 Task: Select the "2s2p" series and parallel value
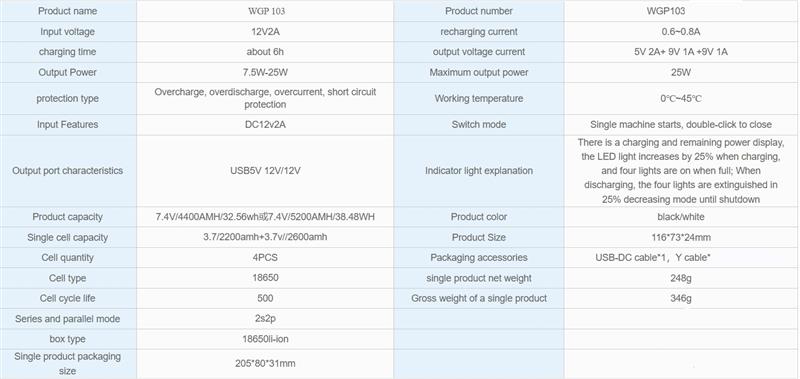coord(265,319)
